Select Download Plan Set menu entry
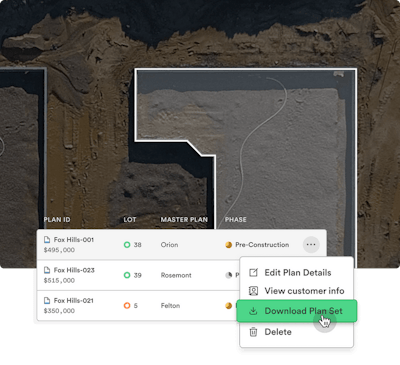 (x=297, y=311)
